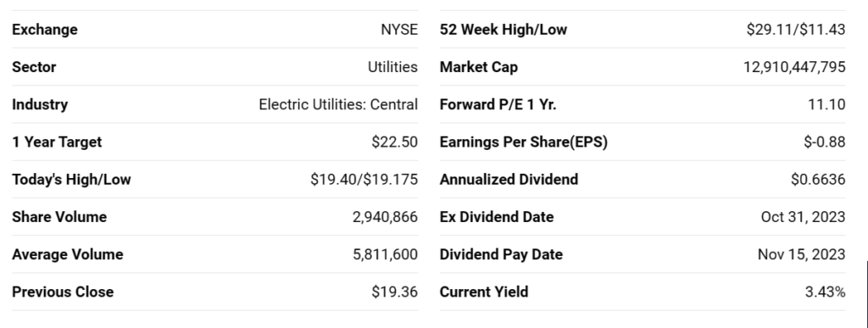Select the $19.40/$19.175 value
The height and width of the screenshot is (328, 868).
pos(364,179)
